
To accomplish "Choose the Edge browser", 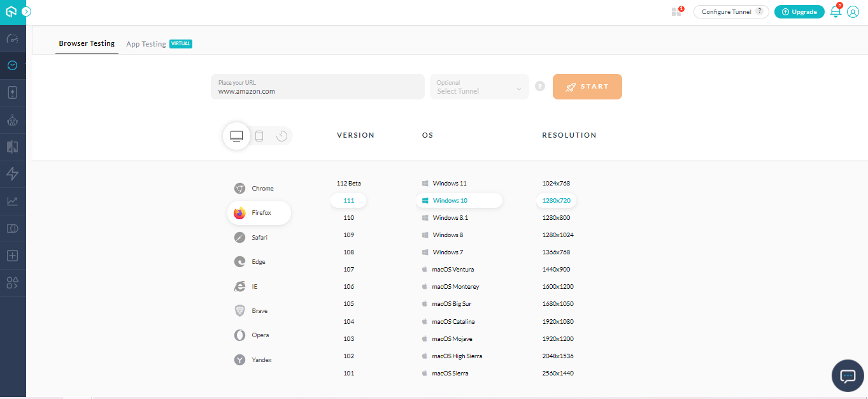I will coord(250,262).
